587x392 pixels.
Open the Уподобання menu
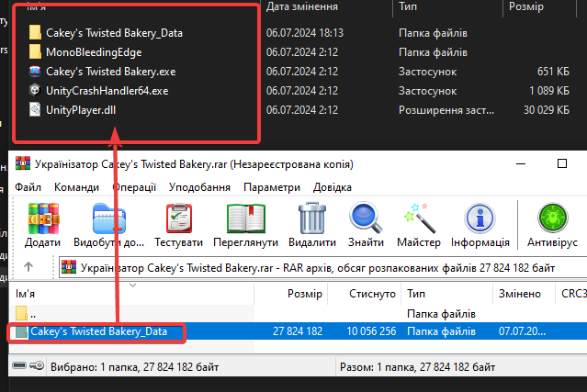199,187
